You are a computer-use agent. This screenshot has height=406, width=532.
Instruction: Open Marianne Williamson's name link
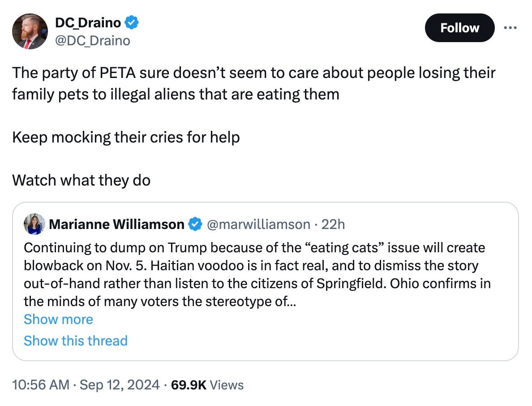pyautogui.click(x=116, y=224)
